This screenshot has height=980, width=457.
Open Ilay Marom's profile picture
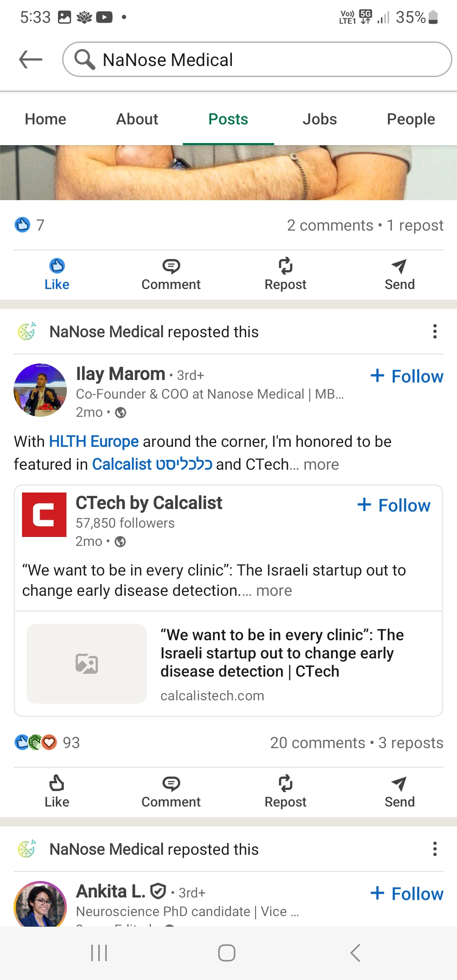[x=40, y=390]
